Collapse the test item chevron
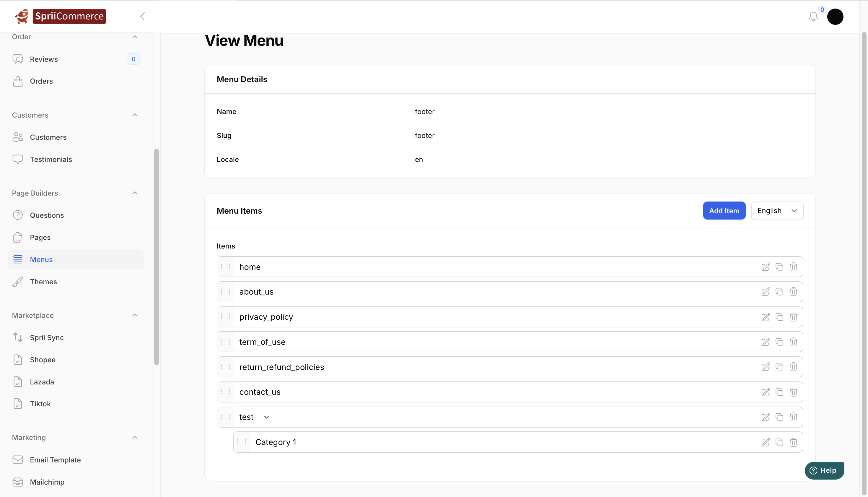The width and height of the screenshot is (868, 497). (x=267, y=417)
